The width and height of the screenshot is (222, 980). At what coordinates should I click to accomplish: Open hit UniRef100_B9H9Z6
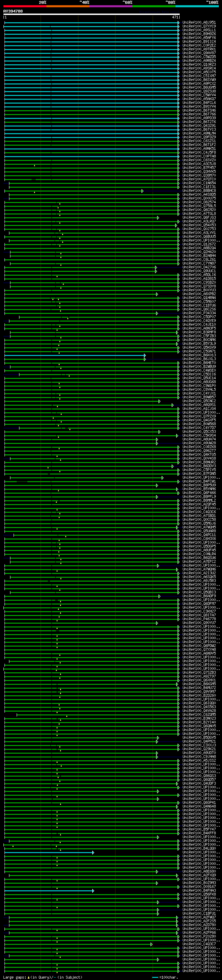199,34
